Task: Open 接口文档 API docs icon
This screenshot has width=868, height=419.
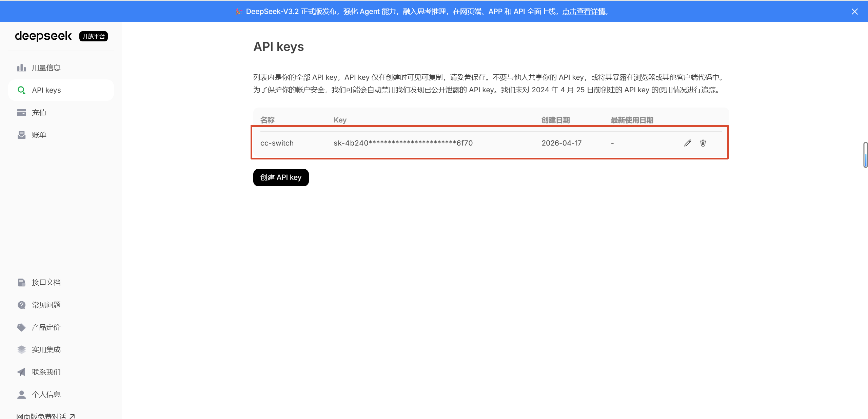Action: tap(21, 282)
